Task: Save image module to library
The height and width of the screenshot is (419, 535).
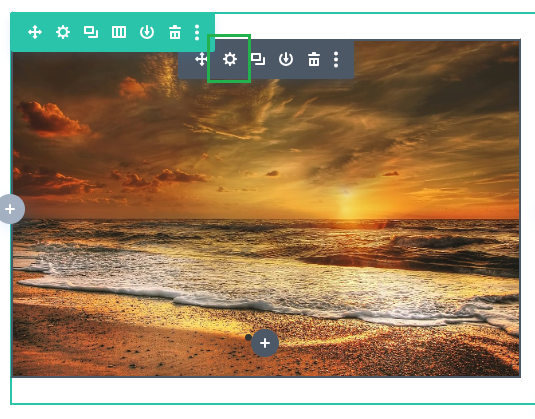Action: pyautogui.click(x=286, y=59)
